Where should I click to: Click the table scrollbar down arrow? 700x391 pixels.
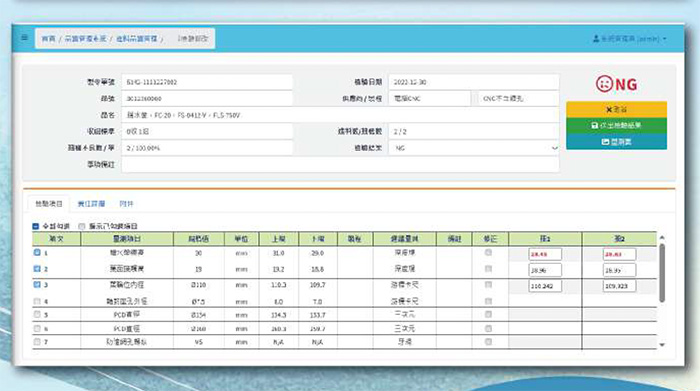pyautogui.click(x=662, y=345)
